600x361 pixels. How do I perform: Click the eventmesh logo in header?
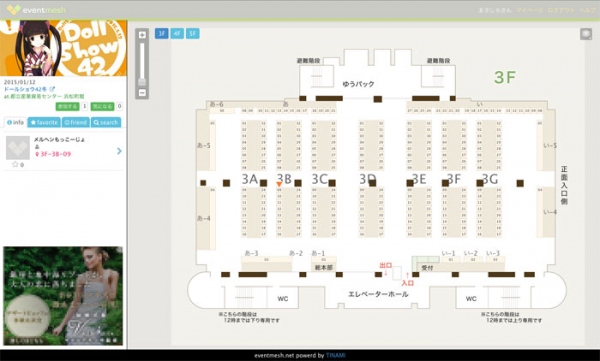(x=36, y=10)
